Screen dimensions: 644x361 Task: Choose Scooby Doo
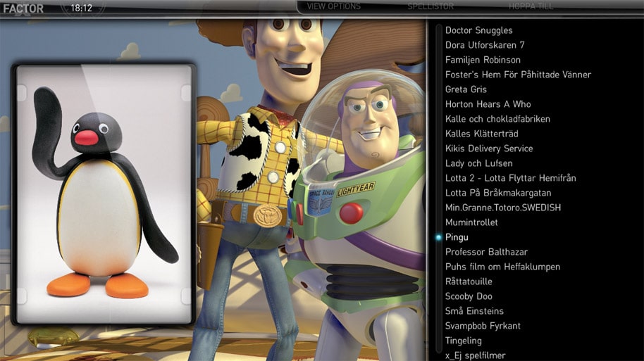click(469, 296)
